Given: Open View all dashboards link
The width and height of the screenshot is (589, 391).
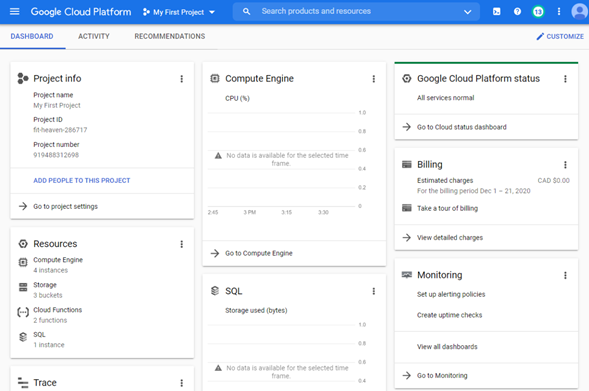Looking at the screenshot, I should click(x=447, y=347).
